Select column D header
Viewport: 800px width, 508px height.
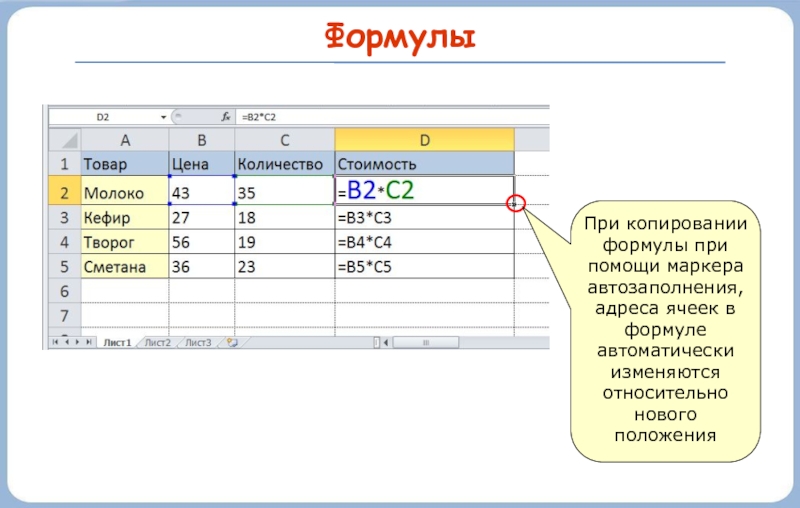(x=424, y=139)
